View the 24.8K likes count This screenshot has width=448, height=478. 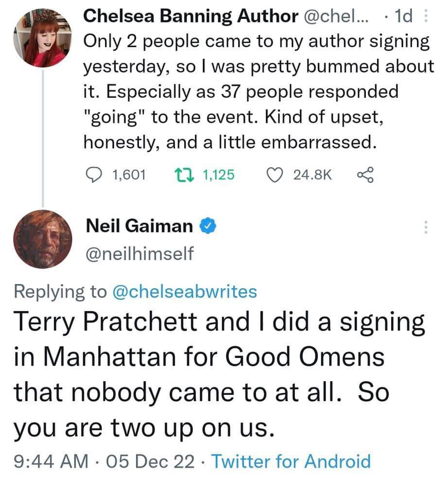(x=313, y=175)
